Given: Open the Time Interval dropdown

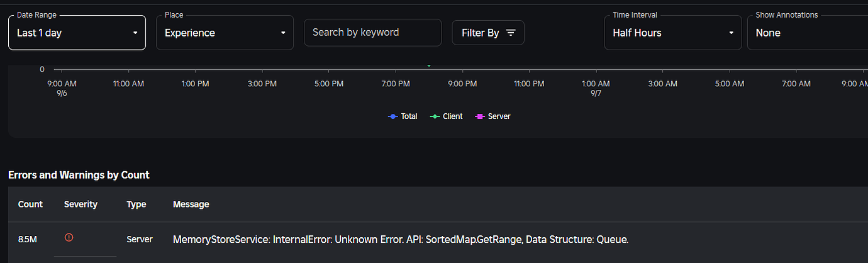Looking at the screenshot, I should pyautogui.click(x=672, y=33).
